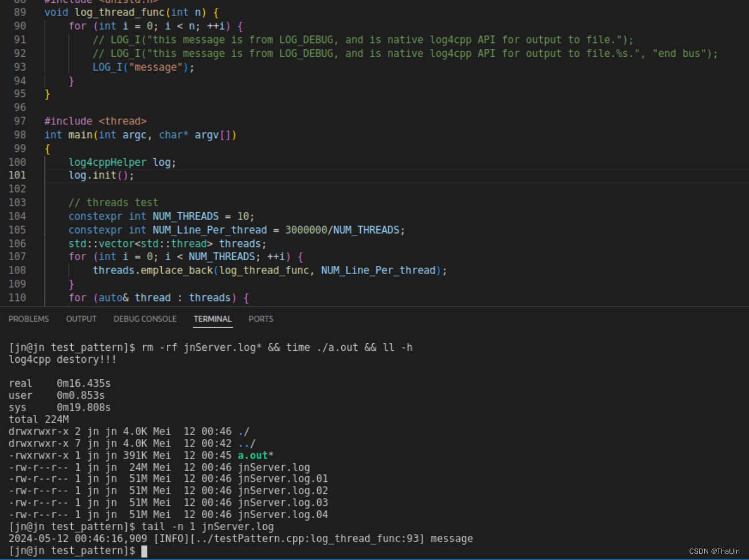The width and height of the screenshot is (749, 560).
Task: Open the OUTPUT panel tab
Action: pos(81,319)
